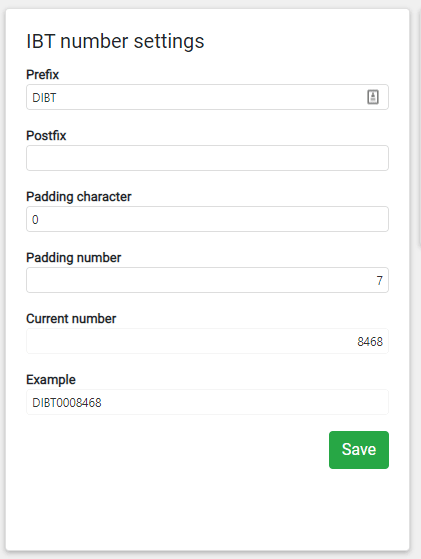Click the empty Postfix input field
This screenshot has width=421, height=559.
click(207, 158)
